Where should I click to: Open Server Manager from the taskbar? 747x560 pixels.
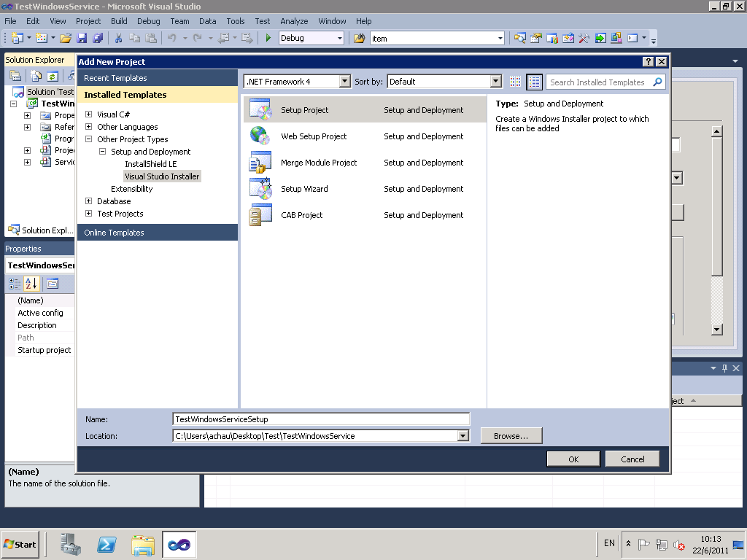coord(71,544)
